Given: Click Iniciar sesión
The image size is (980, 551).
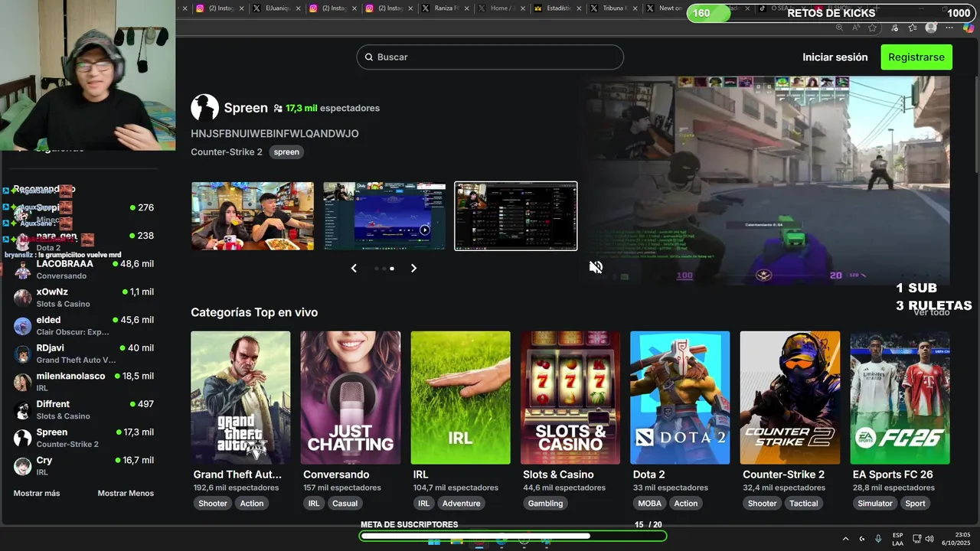Looking at the screenshot, I should pos(835,57).
